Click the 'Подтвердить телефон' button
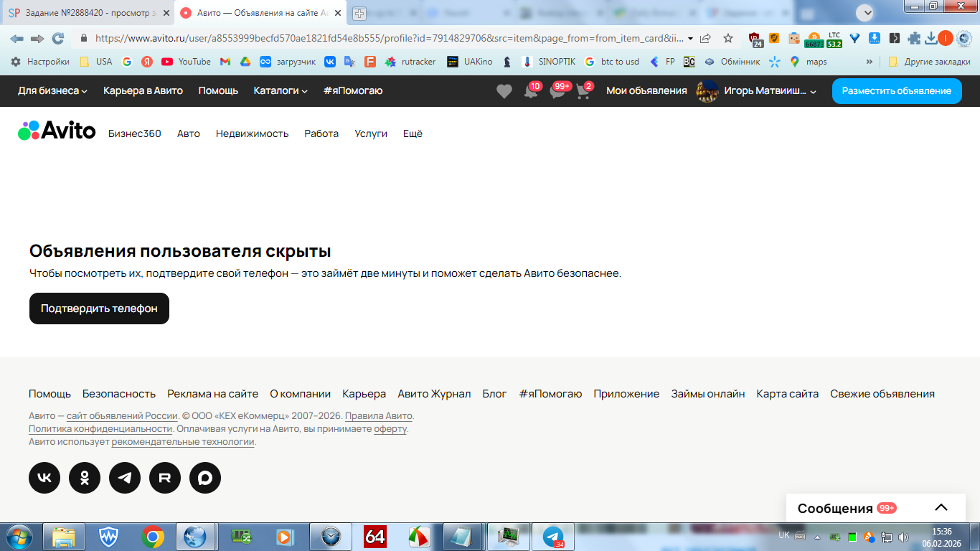 [x=99, y=309]
